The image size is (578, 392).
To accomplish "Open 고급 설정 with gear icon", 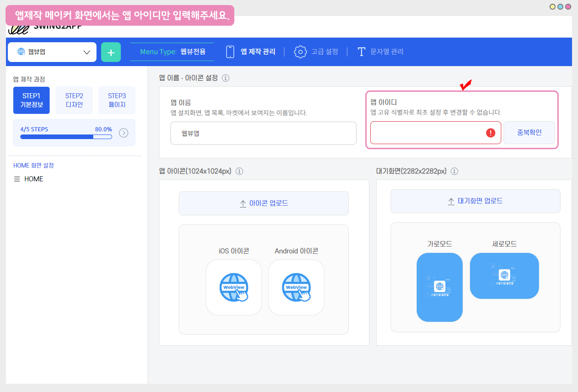I will click(316, 52).
